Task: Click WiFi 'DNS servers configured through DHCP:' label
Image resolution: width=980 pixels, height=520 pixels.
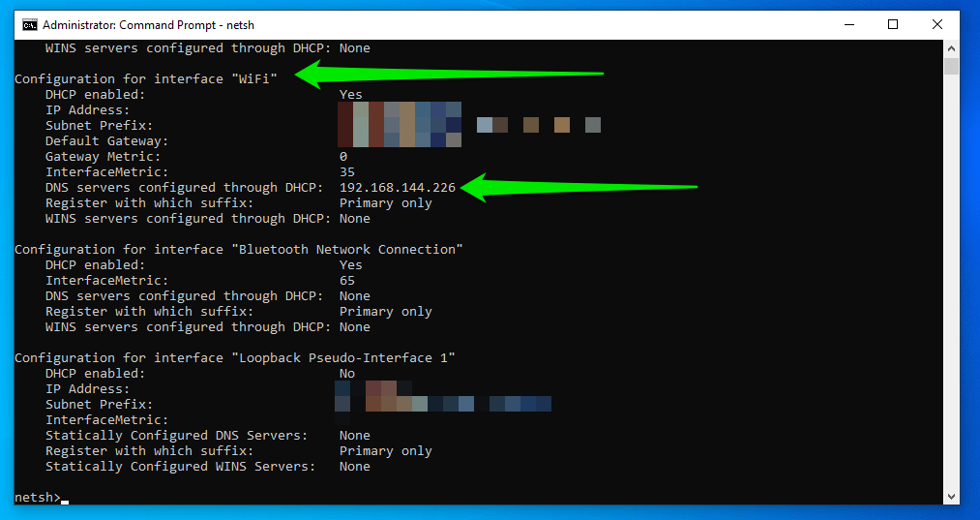Action: click(x=185, y=188)
